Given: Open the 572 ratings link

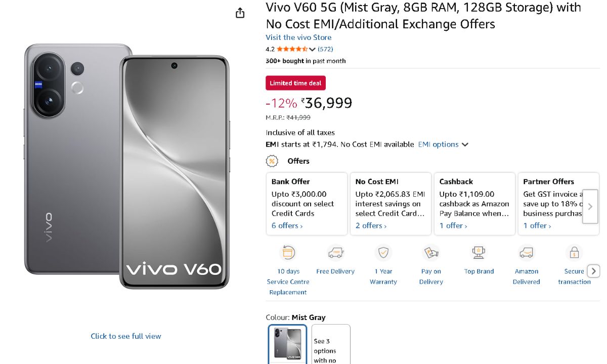Looking at the screenshot, I should pos(325,49).
